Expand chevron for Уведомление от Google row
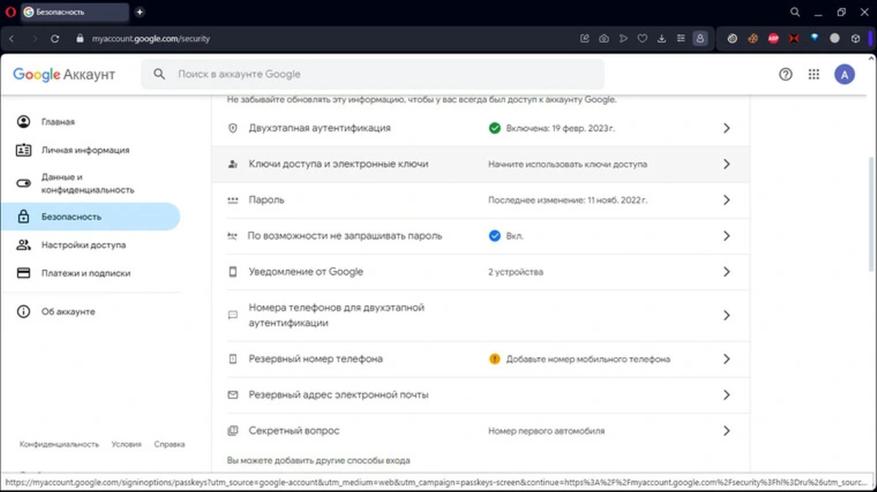Viewport: 877px width, 492px height. (x=727, y=272)
